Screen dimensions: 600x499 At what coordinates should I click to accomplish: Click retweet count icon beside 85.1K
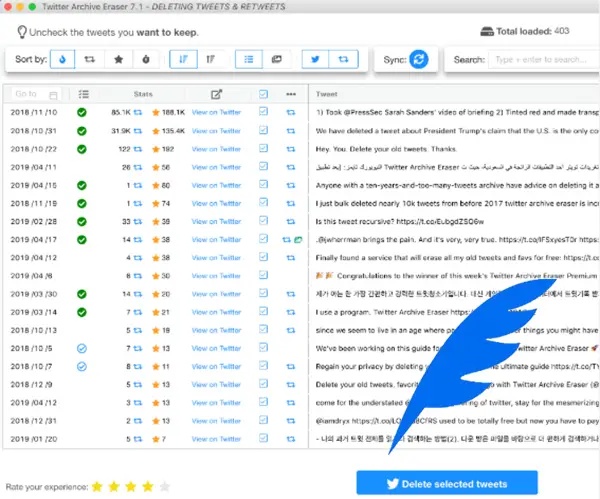point(138,113)
